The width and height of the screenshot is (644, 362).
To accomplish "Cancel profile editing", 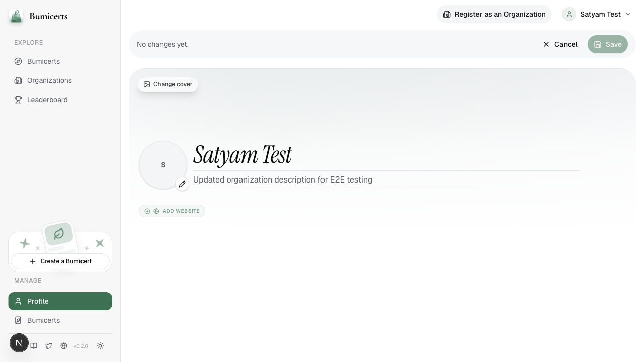I will click(560, 44).
